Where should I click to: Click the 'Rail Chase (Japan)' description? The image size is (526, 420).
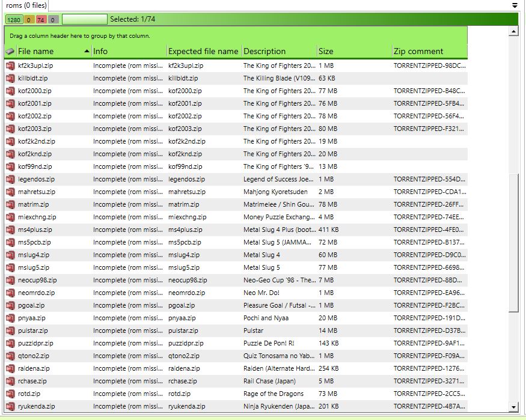click(x=269, y=381)
